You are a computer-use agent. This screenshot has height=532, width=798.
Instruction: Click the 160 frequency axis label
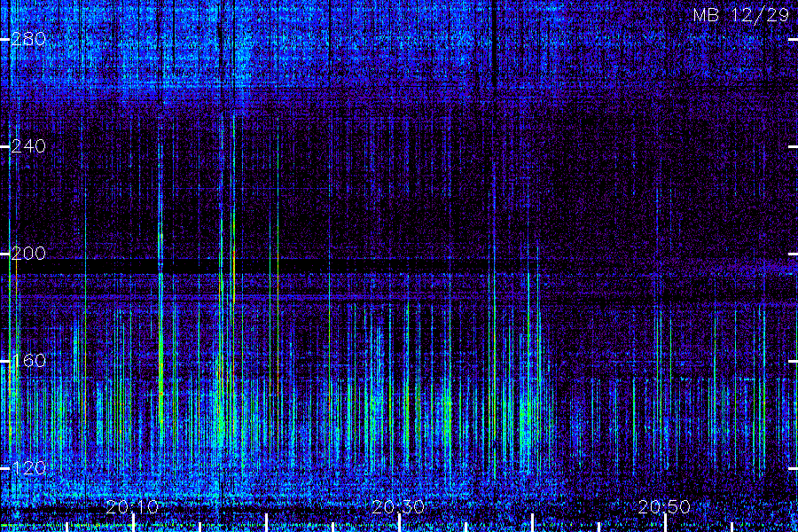click(28, 361)
